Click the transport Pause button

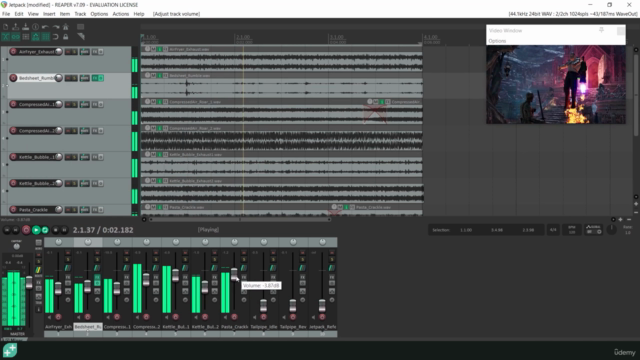click(64, 230)
